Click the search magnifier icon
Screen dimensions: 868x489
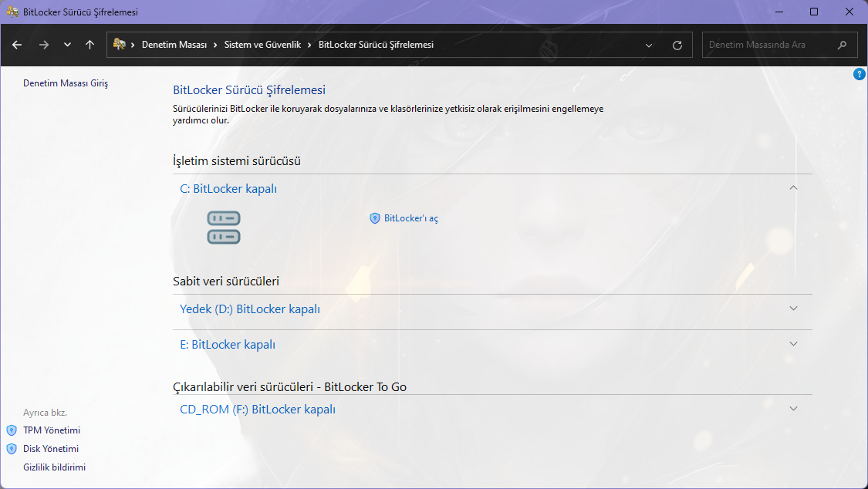click(842, 45)
